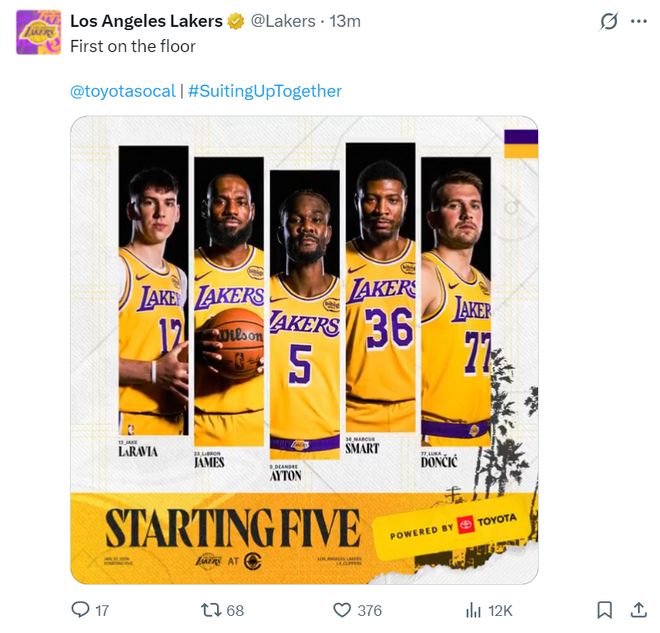Screen dimensions: 660x633
Task: Open the three-dot more options menu
Action: [x=638, y=21]
